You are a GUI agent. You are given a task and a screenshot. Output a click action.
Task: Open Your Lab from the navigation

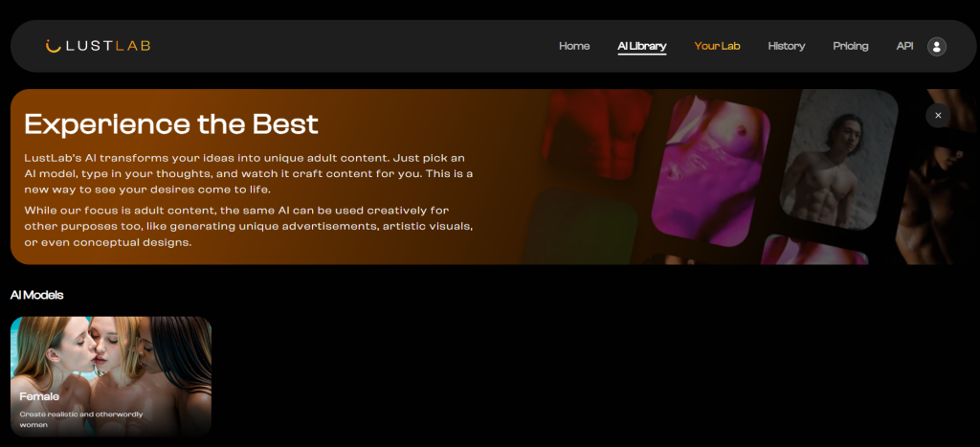tap(717, 46)
